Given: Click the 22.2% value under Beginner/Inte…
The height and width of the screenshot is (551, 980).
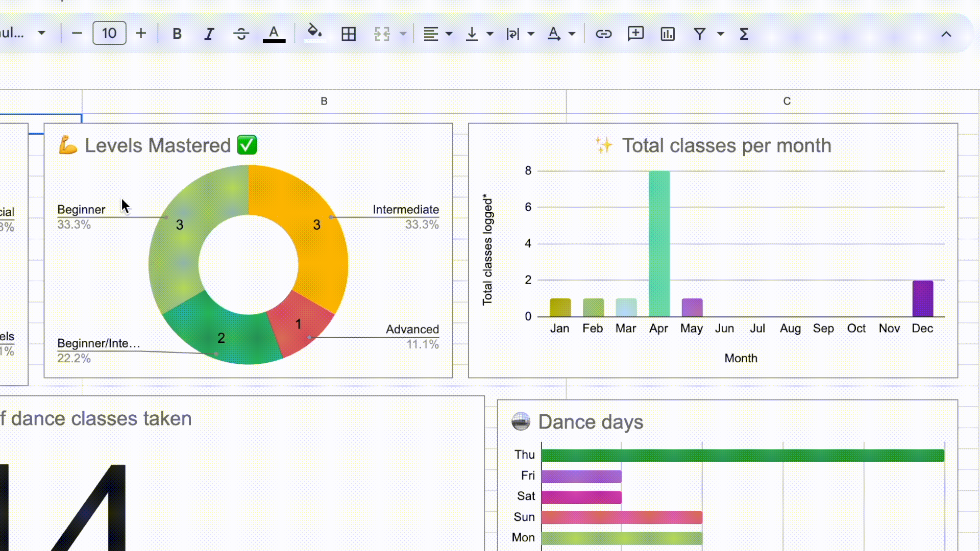Looking at the screenshot, I should (x=74, y=358).
